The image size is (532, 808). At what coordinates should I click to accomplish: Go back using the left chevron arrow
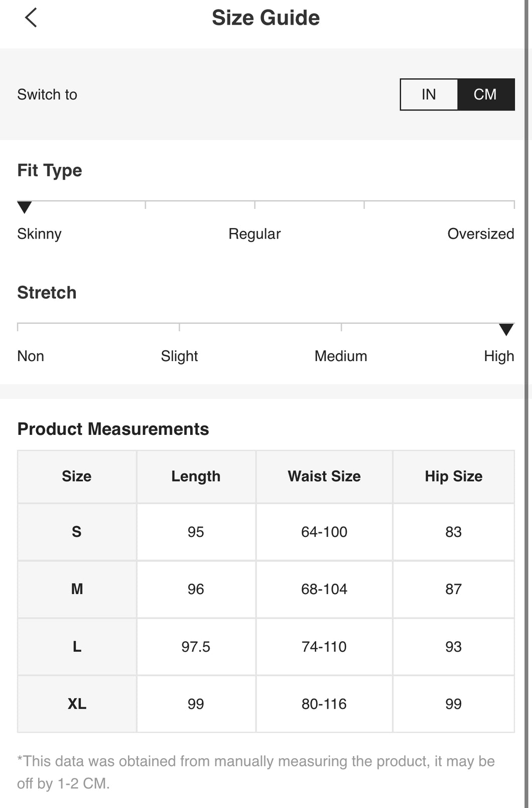tap(31, 18)
